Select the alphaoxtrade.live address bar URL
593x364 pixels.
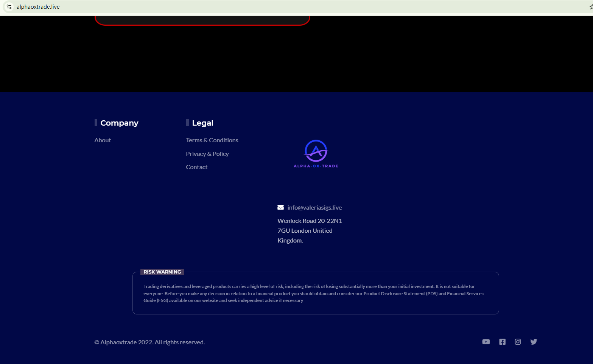38,7
